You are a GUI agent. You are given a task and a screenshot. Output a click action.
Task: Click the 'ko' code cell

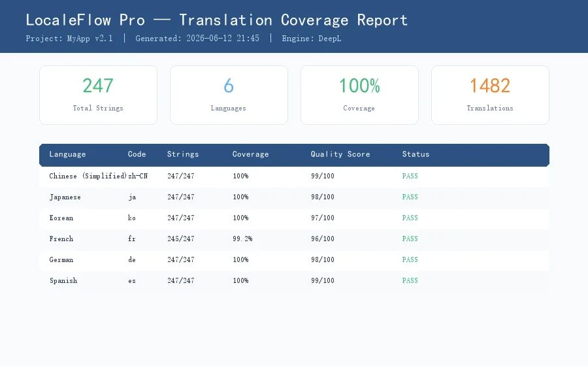click(x=131, y=218)
